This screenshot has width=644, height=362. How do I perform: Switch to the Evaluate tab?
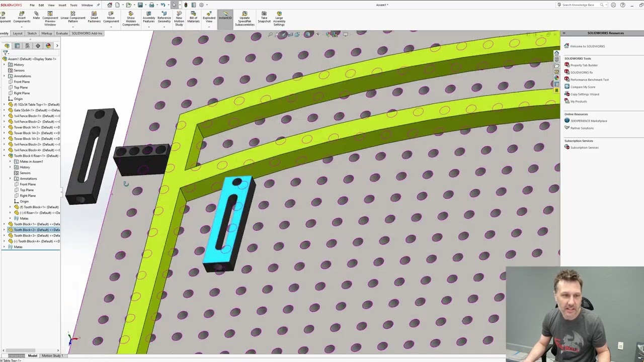pos(62,33)
